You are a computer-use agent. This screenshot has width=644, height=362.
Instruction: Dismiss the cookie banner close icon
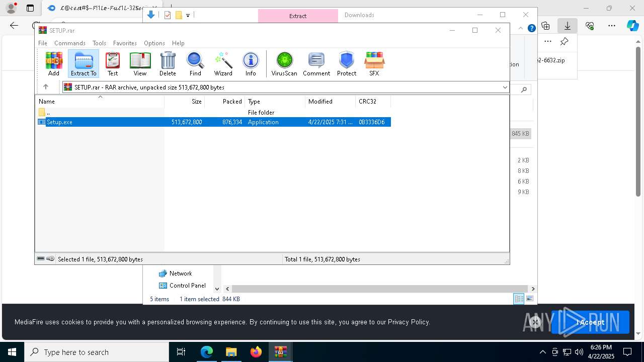[x=535, y=322]
